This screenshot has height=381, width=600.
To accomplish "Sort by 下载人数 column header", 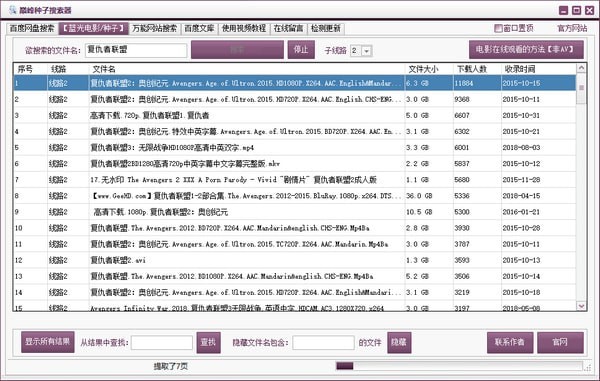I will point(472,69).
